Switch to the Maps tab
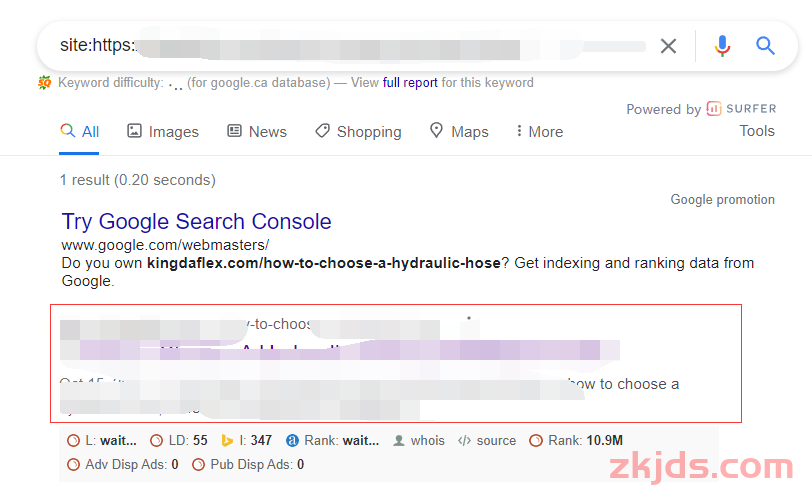Viewport: 812px width, 498px height. click(x=459, y=131)
